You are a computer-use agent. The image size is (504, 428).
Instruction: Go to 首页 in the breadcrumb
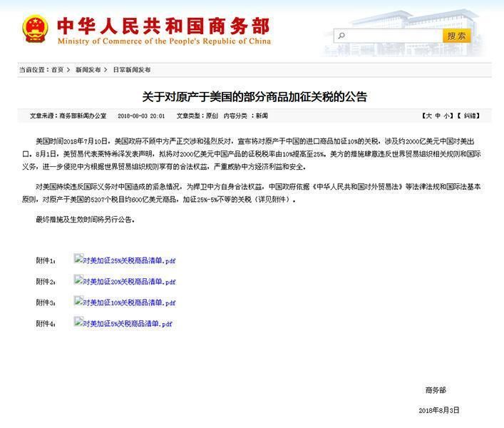[57, 70]
